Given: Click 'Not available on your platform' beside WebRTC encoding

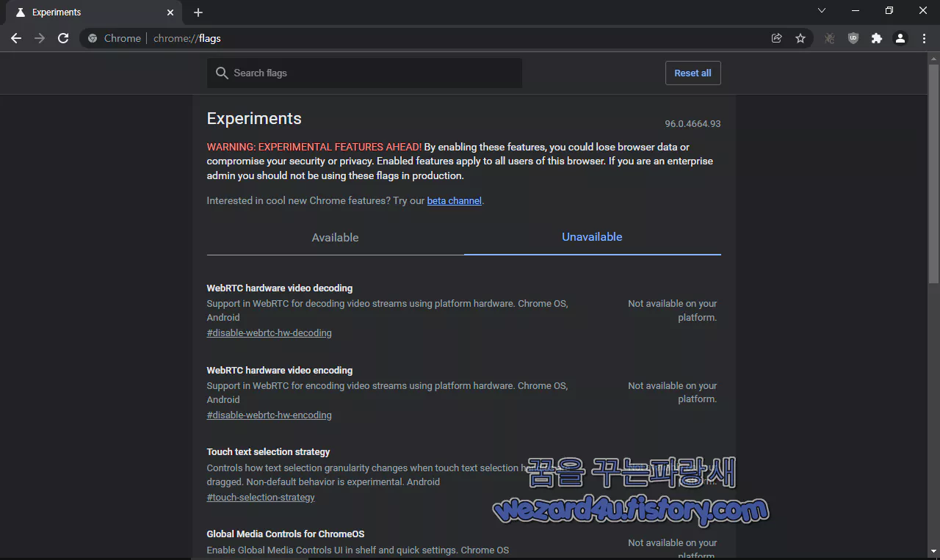Looking at the screenshot, I should [x=672, y=393].
